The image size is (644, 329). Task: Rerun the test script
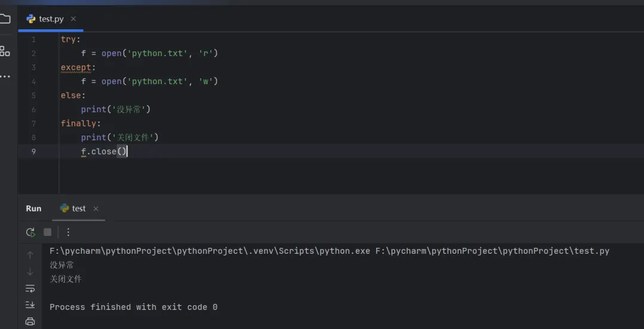coord(30,232)
